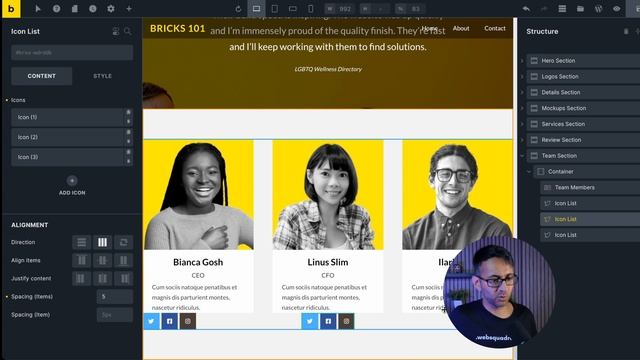
Task: Open the WordPress dashboard icon
Action: [598, 9]
